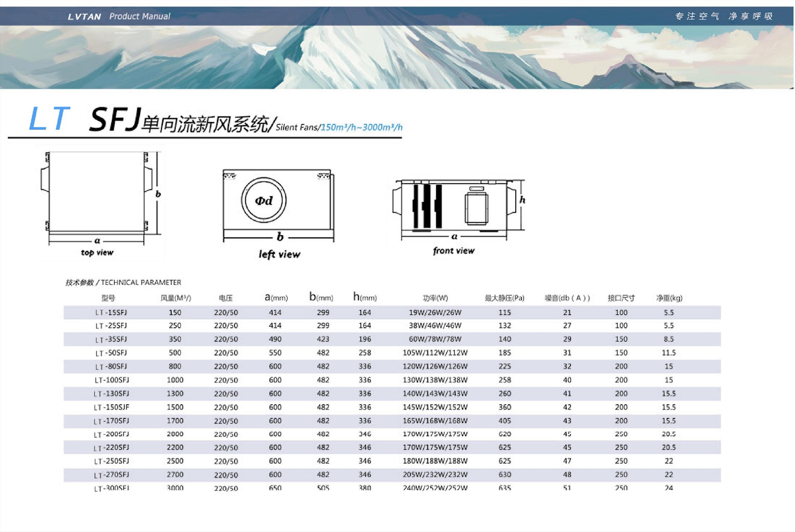The width and height of the screenshot is (796, 532).
Task: Click the "噪音(db(A))" column header
Action: point(567,298)
